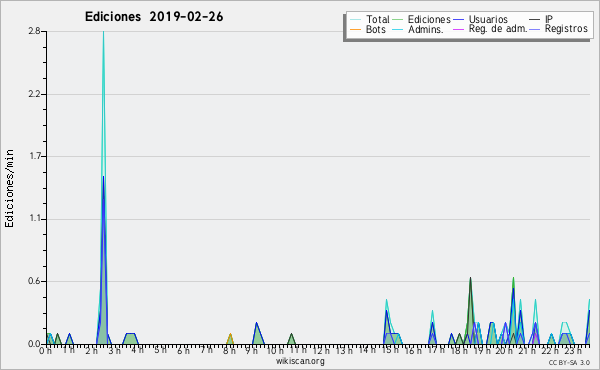Click the orange Bots peak near 8 h
The image size is (600, 370).
230,334
